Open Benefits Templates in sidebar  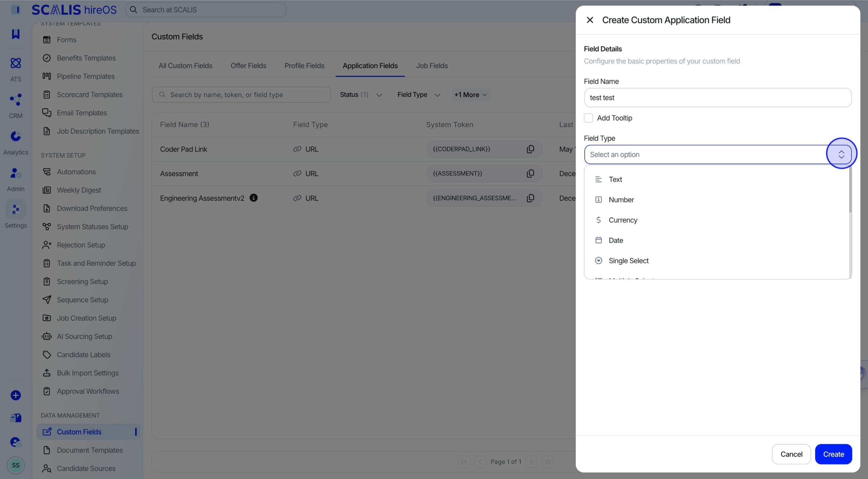88,58
